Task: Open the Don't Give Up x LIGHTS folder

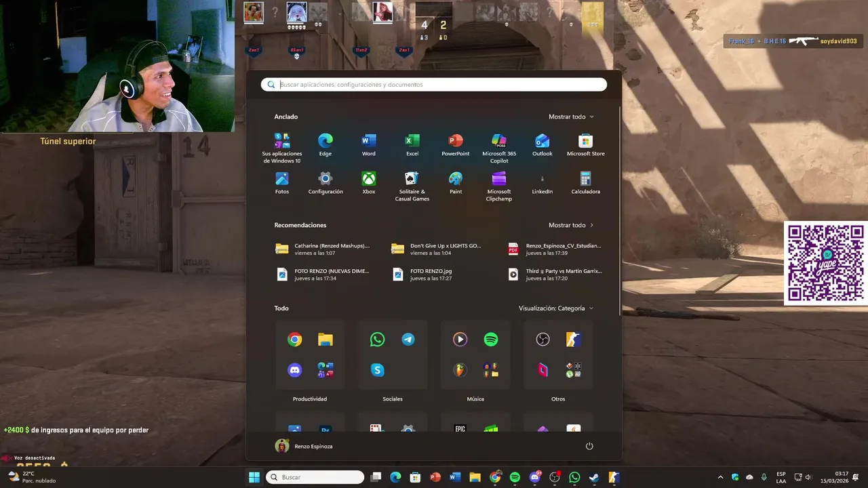Action: [x=437, y=249]
